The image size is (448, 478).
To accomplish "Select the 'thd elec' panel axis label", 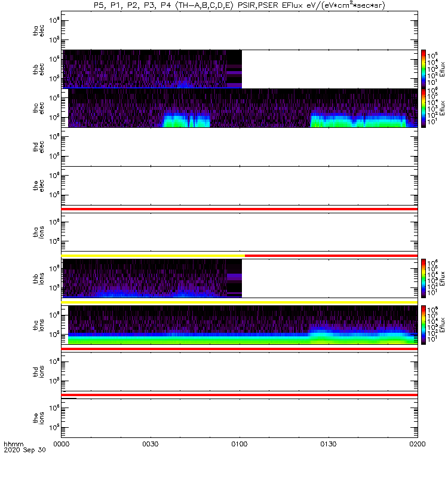I will 39,146.
